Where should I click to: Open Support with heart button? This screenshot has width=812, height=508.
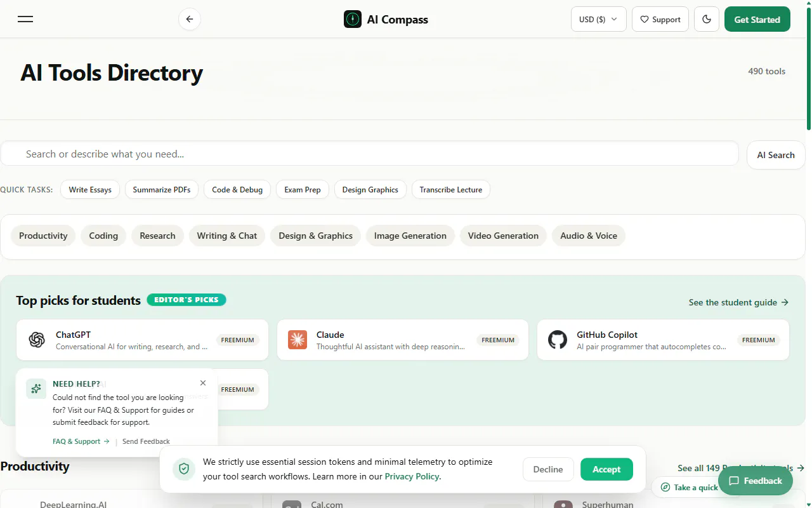tap(660, 19)
